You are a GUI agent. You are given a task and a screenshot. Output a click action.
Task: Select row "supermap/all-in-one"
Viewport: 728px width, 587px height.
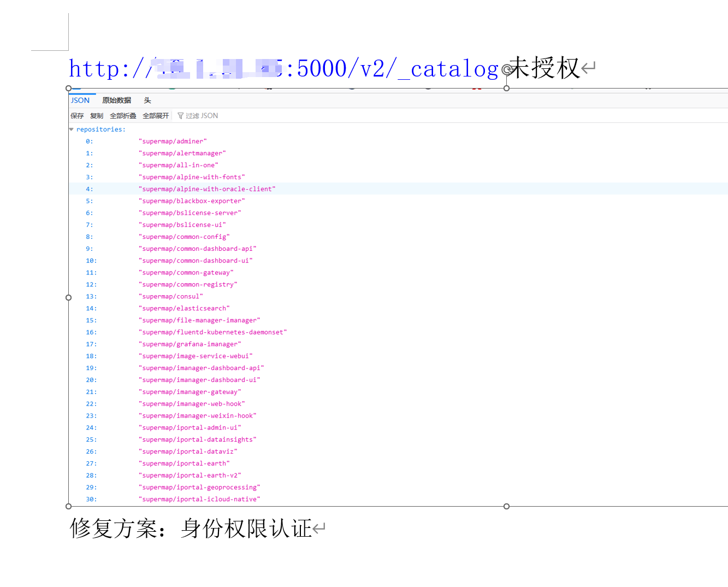(x=398, y=165)
